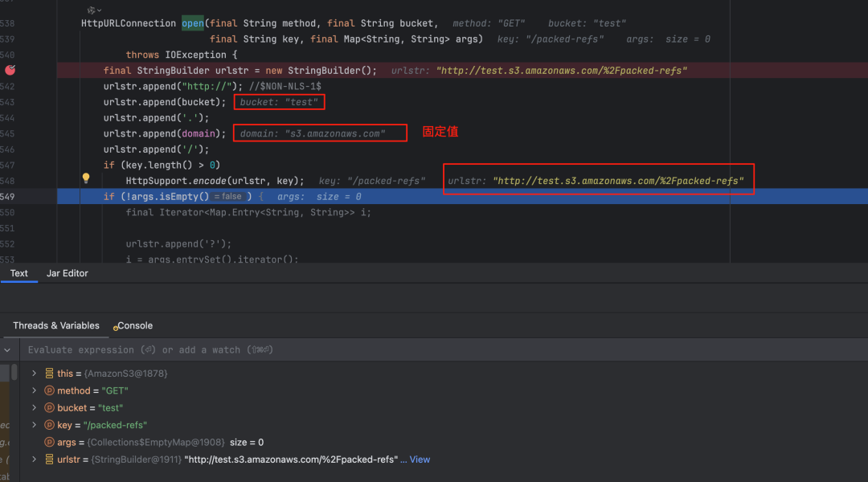868x482 pixels.
Task: Select the Threads & Variables tab
Action: click(x=56, y=325)
